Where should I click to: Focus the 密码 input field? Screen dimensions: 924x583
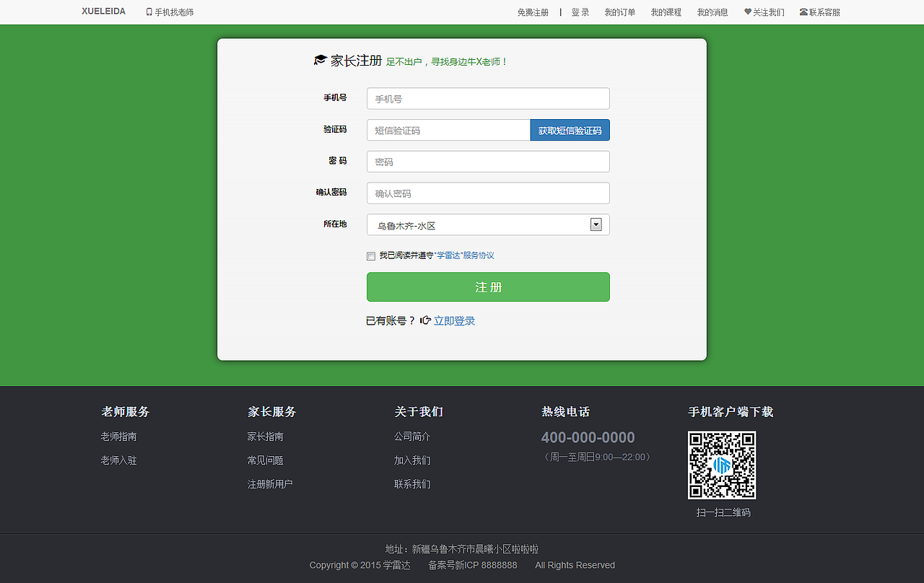pos(488,162)
